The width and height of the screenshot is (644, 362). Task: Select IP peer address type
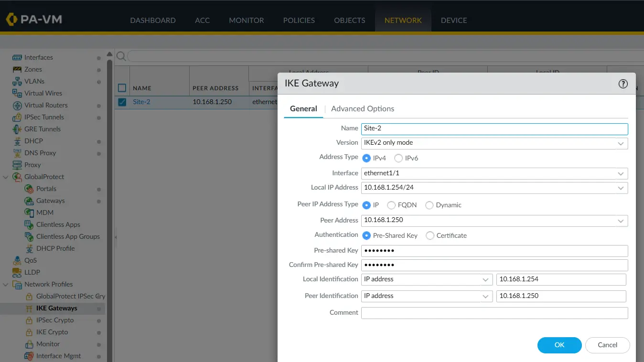(366, 205)
